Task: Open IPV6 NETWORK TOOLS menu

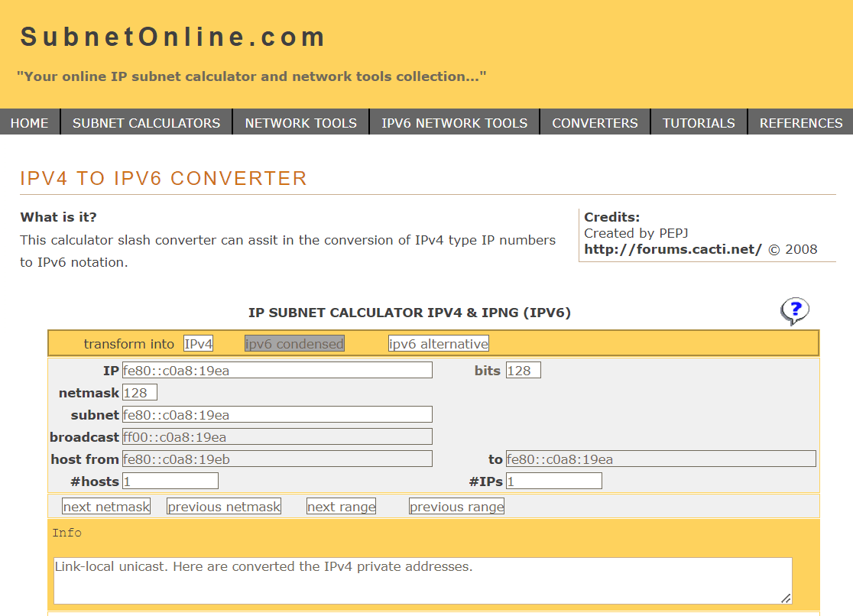Action: click(x=454, y=123)
